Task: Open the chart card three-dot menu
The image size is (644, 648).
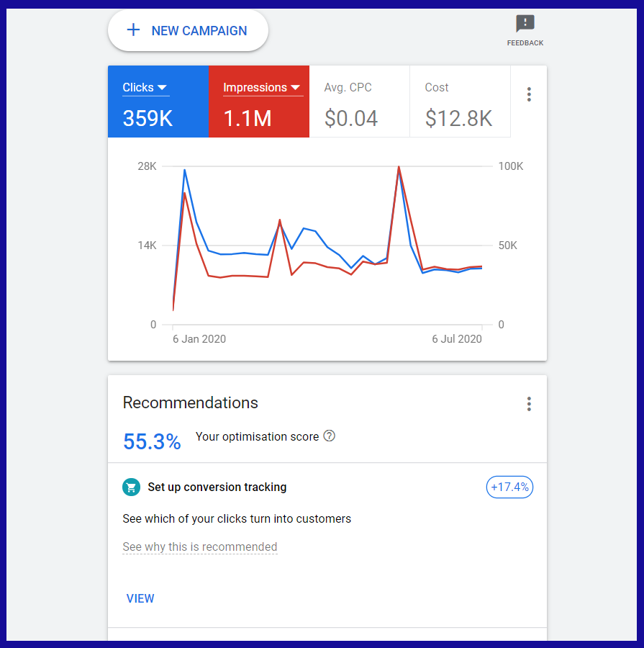Action: tap(529, 94)
